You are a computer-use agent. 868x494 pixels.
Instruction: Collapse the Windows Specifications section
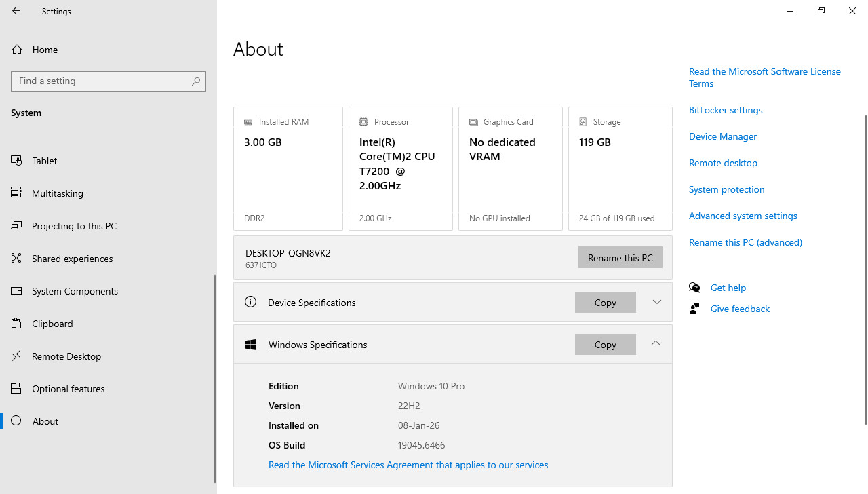(x=656, y=343)
